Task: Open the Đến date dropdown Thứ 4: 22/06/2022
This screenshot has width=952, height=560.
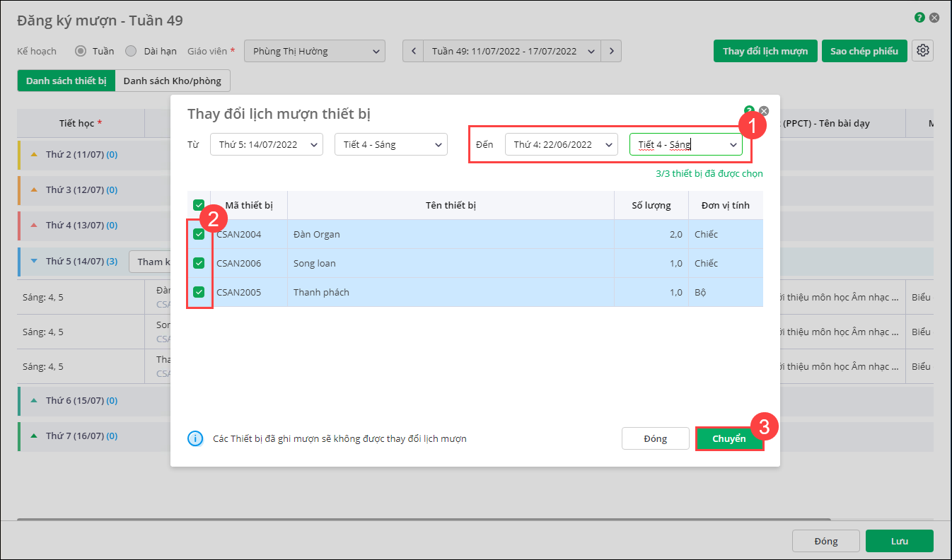Action: (561, 144)
